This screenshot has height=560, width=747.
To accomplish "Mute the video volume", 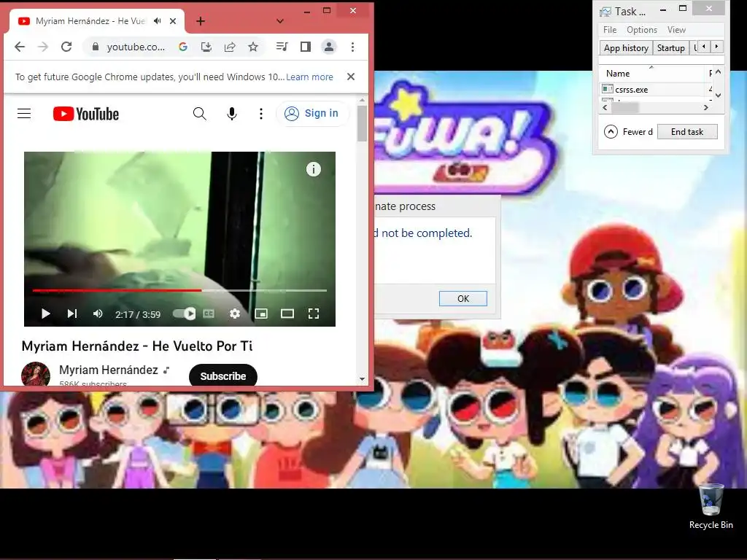I will tap(98, 314).
